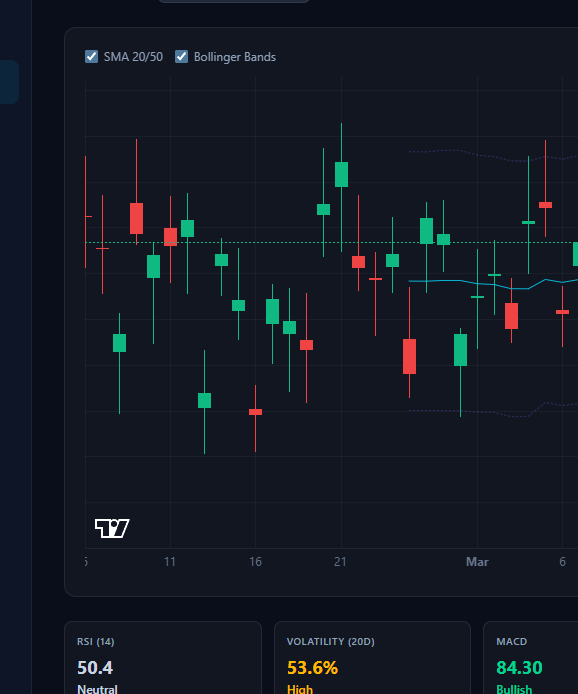The width and height of the screenshot is (578, 694).
Task: Click the MACD value 84.30
Action: [x=519, y=667]
